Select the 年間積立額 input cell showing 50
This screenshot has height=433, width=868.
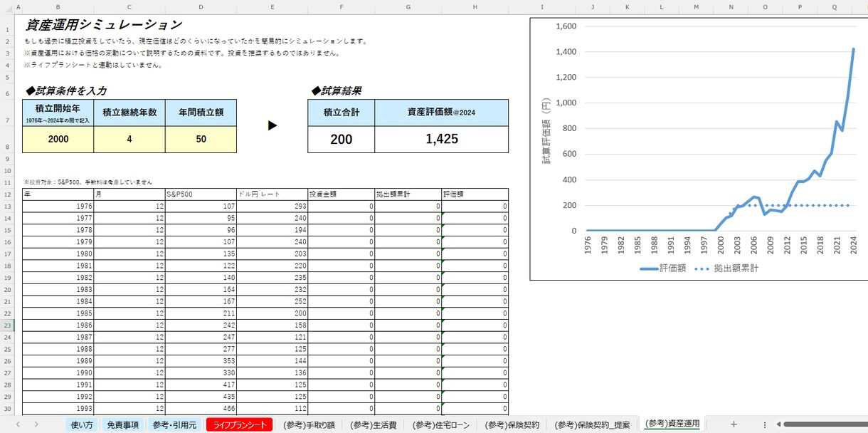tap(201, 139)
